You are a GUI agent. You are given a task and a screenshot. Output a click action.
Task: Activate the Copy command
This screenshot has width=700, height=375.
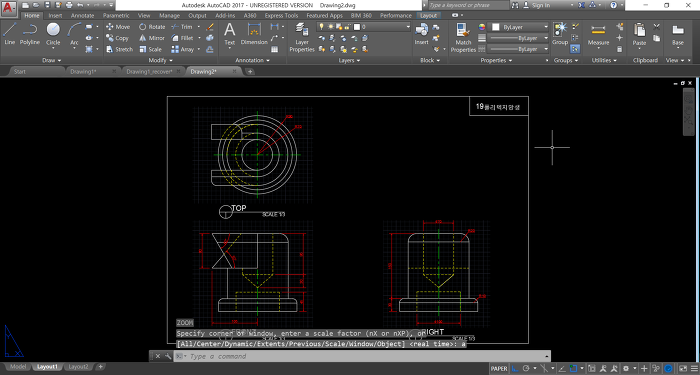pos(117,38)
